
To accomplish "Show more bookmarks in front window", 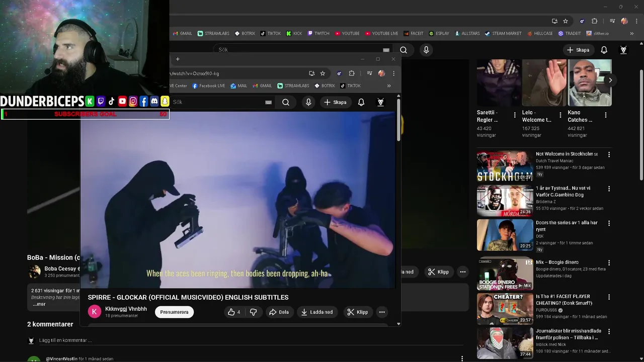I will (x=389, y=86).
